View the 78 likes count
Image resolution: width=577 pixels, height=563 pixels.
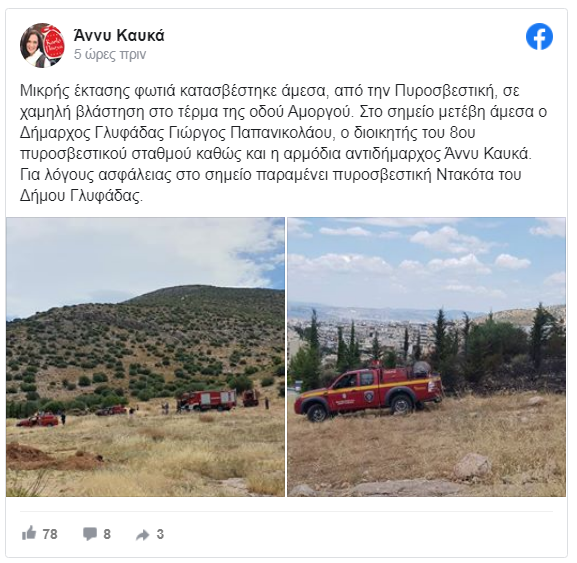[x=50, y=534]
